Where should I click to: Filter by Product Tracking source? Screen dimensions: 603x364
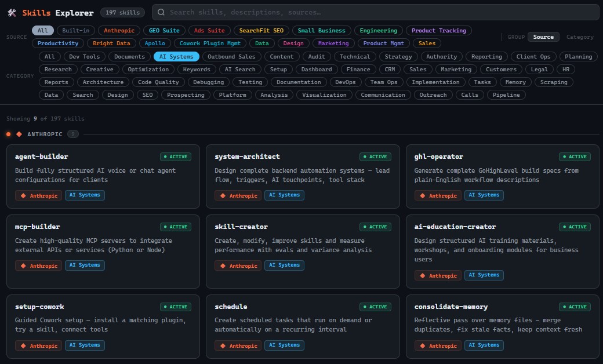(x=439, y=30)
